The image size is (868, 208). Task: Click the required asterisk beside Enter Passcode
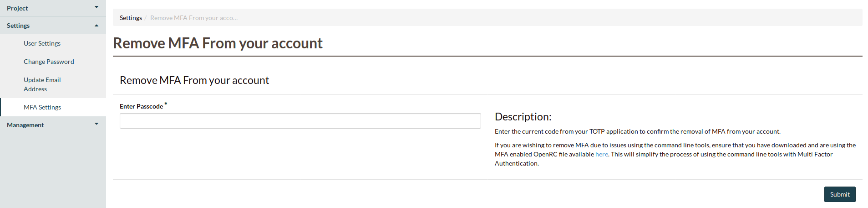pos(166,104)
